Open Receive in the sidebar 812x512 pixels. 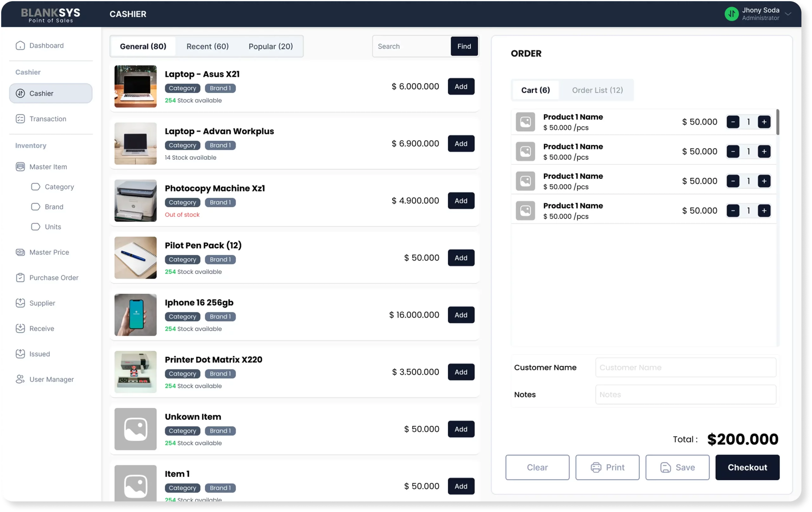(42, 329)
